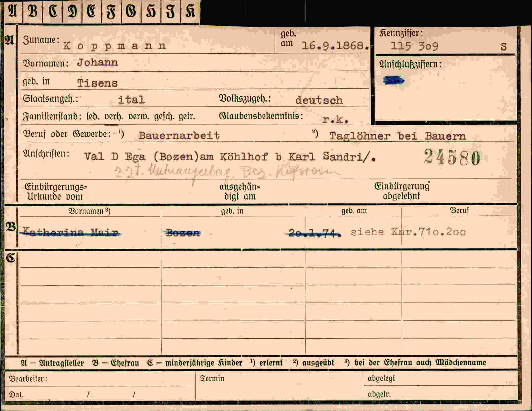Click the 'abgelegt' label
Viewport: 532px width, 411px height.
pyautogui.click(x=381, y=378)
